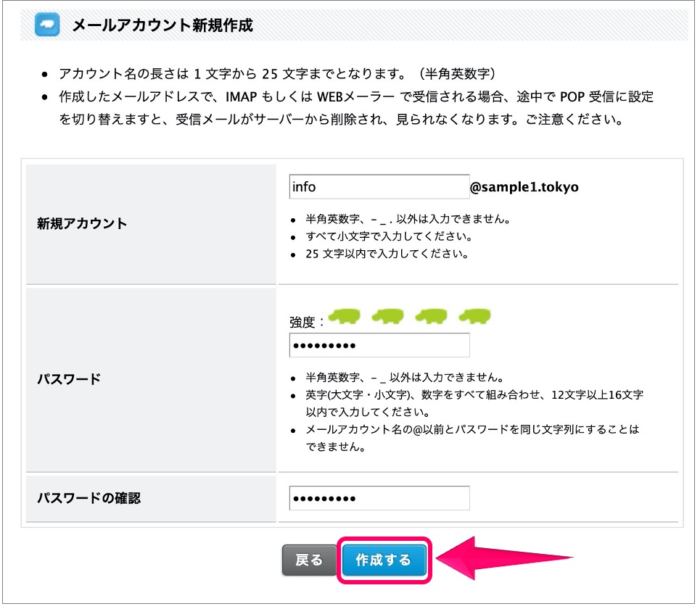The height and width of the screenshot is (609, 700).
Task: Click the パスワード entry field
Action: [x=379, y=345]
